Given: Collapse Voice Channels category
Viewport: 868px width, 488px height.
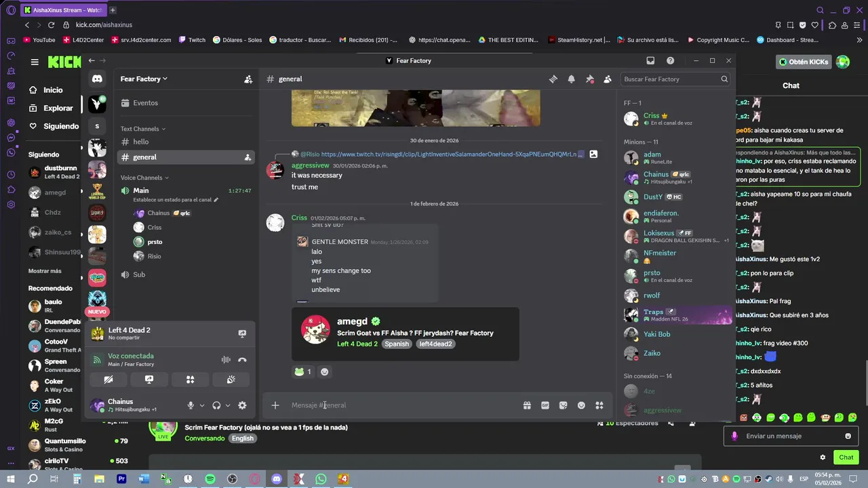Looking at the screenshot, I should point(145,178).
